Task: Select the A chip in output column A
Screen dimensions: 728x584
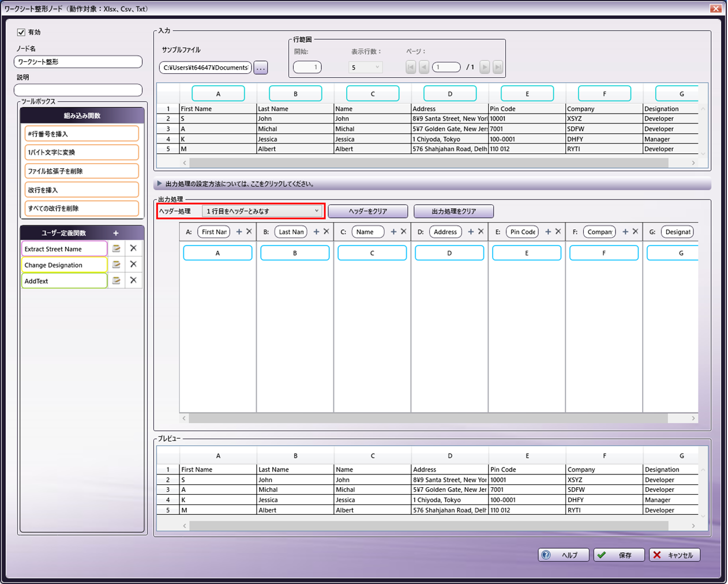Action: point(217,253)
